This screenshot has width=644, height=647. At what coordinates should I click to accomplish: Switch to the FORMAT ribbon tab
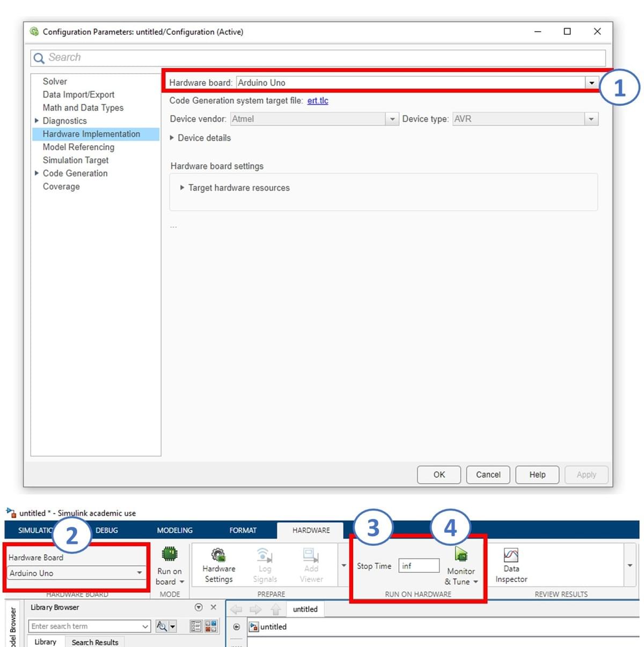click(x=243, y=530)
